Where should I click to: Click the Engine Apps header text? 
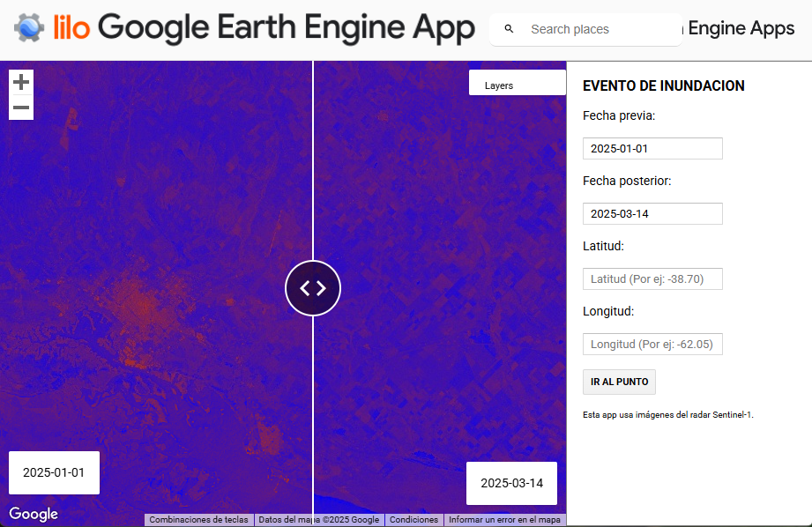point(741,28)
